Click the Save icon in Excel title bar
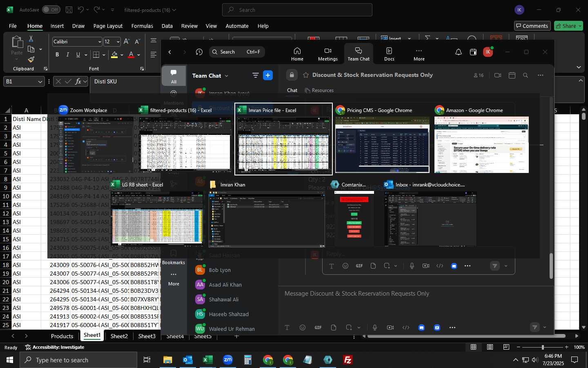 69,9
